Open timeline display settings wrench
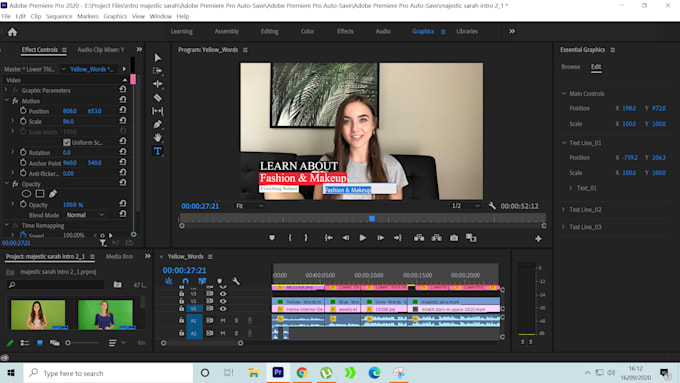Image resolution: width=680 pixels, height=383 pixels. (x=236, y=282)
